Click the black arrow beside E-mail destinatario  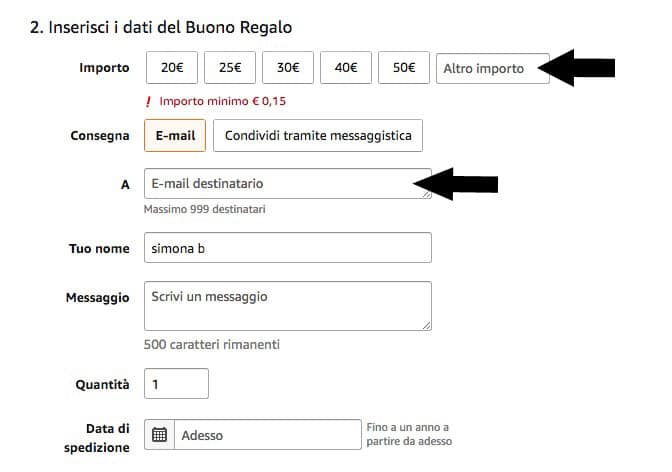(x=456, y=184)
